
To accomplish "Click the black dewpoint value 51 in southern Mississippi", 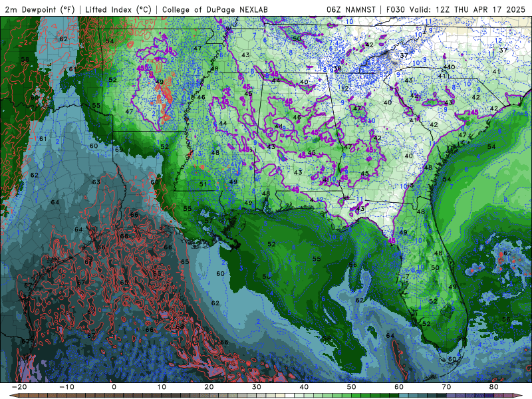I will tap(203, 184).
